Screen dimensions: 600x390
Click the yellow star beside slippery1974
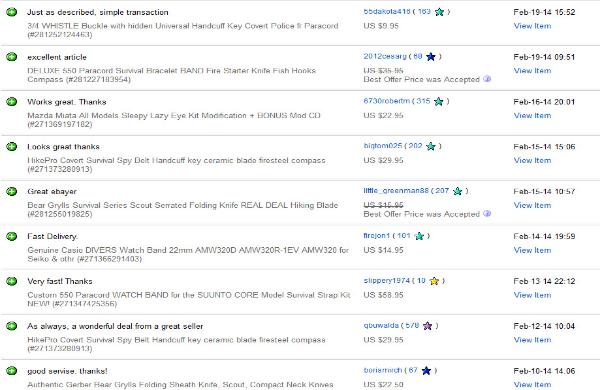point(434,281)
